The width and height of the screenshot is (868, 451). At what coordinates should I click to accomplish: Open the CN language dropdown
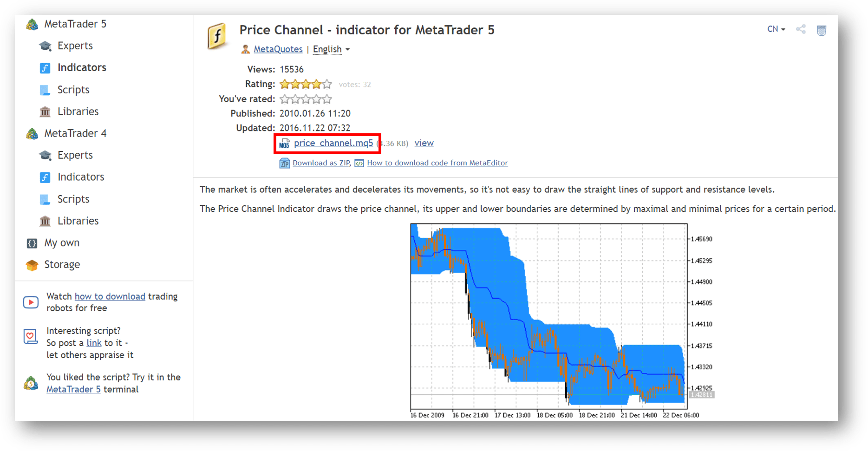tap(776, 29)
